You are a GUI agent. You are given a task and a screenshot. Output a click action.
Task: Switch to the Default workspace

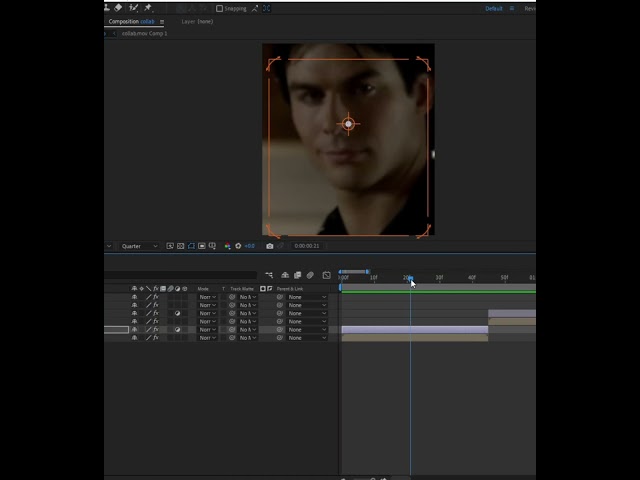[493, 9]
